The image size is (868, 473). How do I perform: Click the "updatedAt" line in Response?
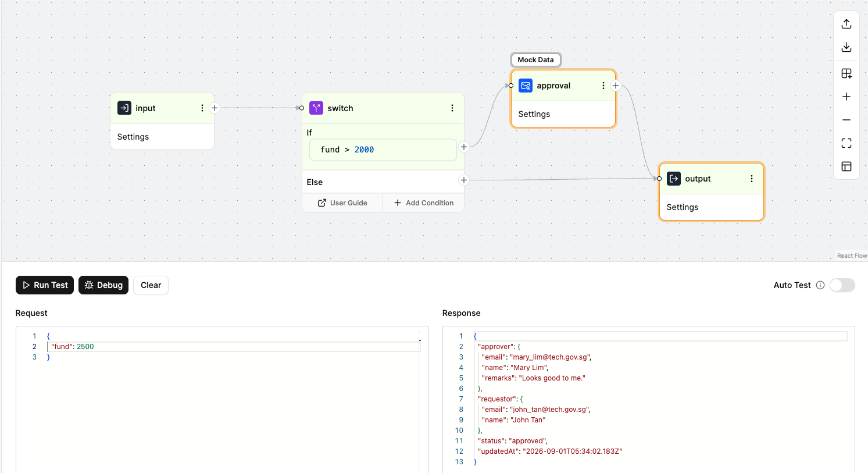550,451
